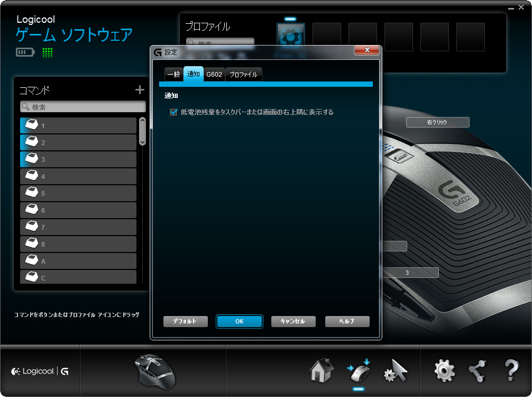Select the customize buttons mouse icon
The height and width of the screenshot is (397, 532).
359,371
